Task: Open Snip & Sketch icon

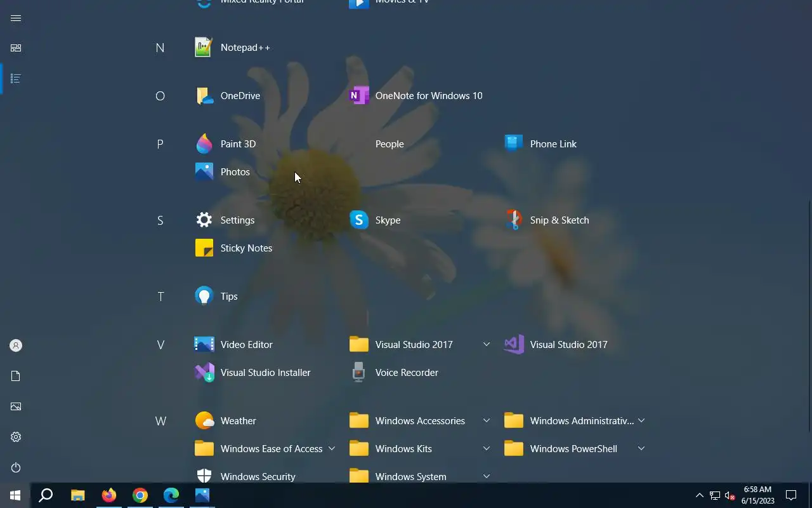Action: (x=513, y=220)
